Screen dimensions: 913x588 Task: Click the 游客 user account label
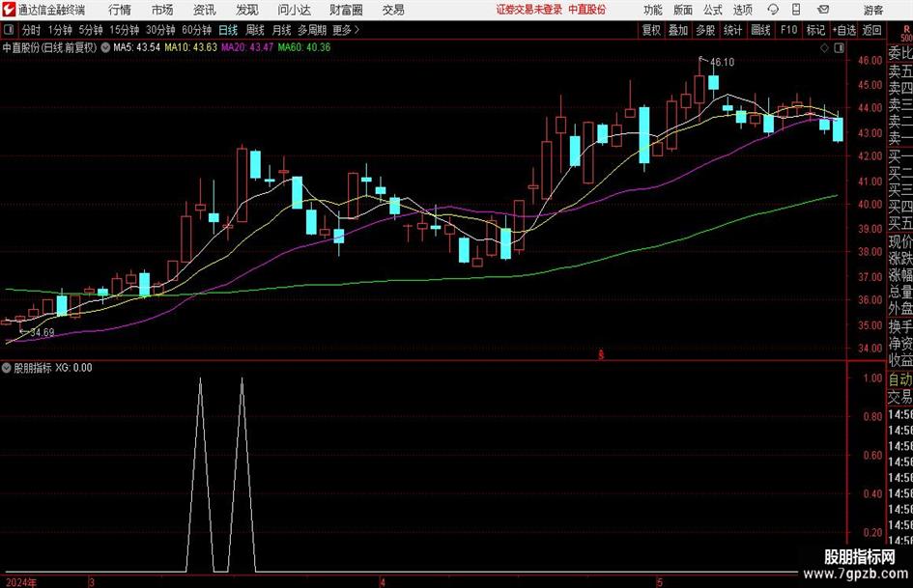coord(872,10)
